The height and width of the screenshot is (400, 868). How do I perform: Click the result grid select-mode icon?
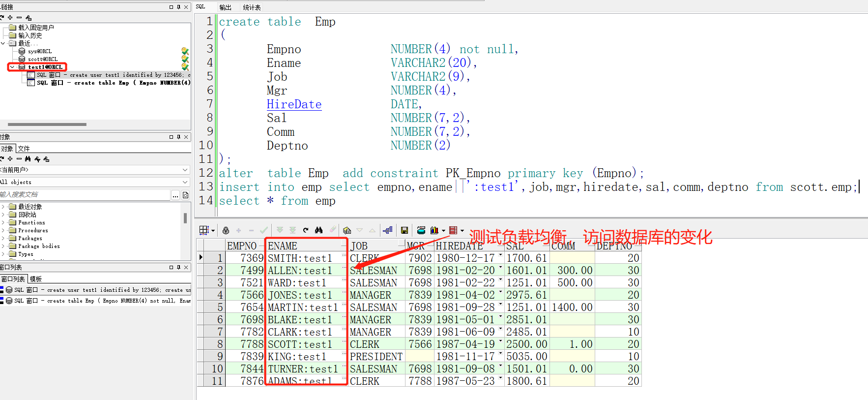click(x=204, y=230)
